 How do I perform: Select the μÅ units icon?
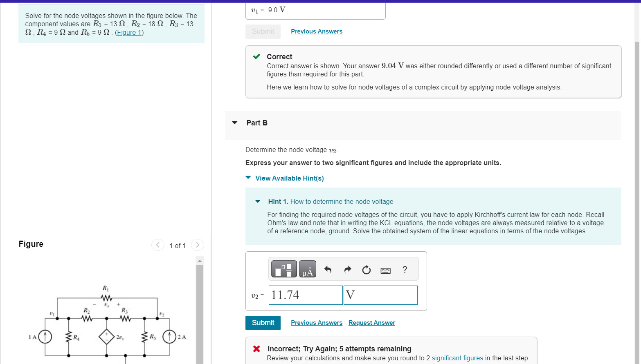coord(307,269)
